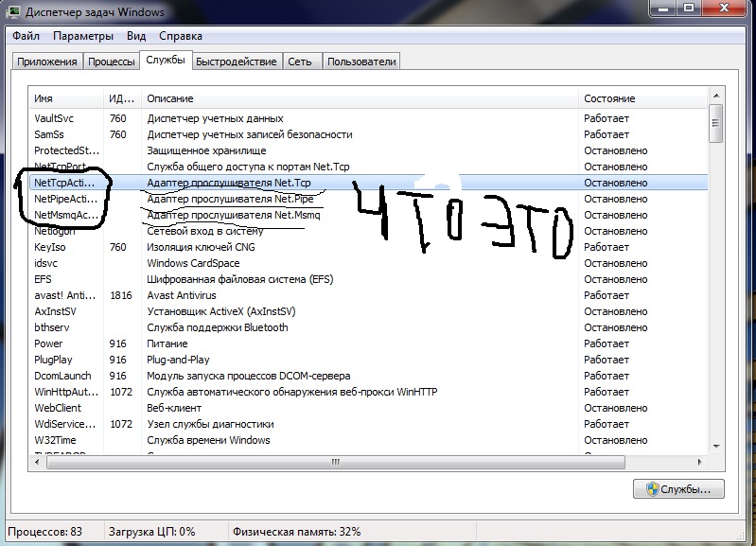
Task: Select the ProtectedSt... service row
Action: click(368, 150)
